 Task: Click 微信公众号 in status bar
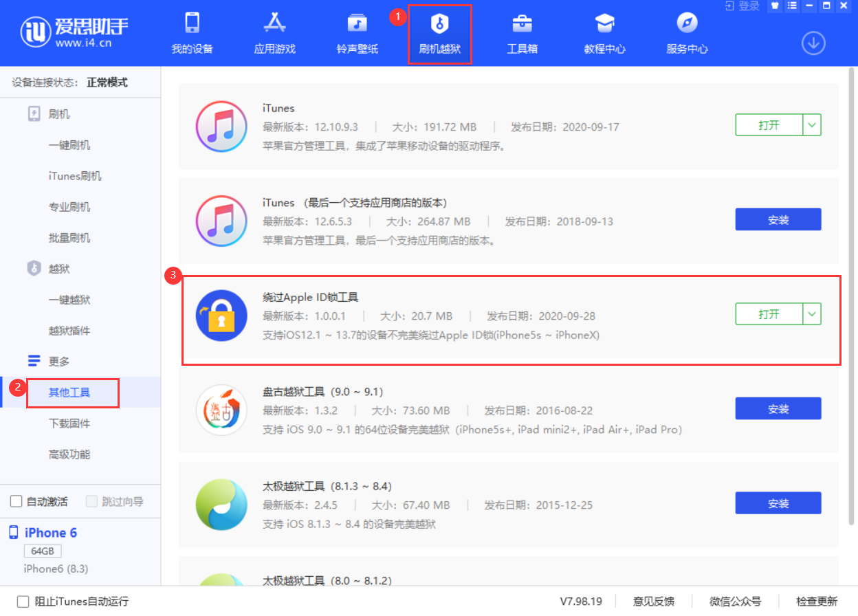click(x=735, y=602)
